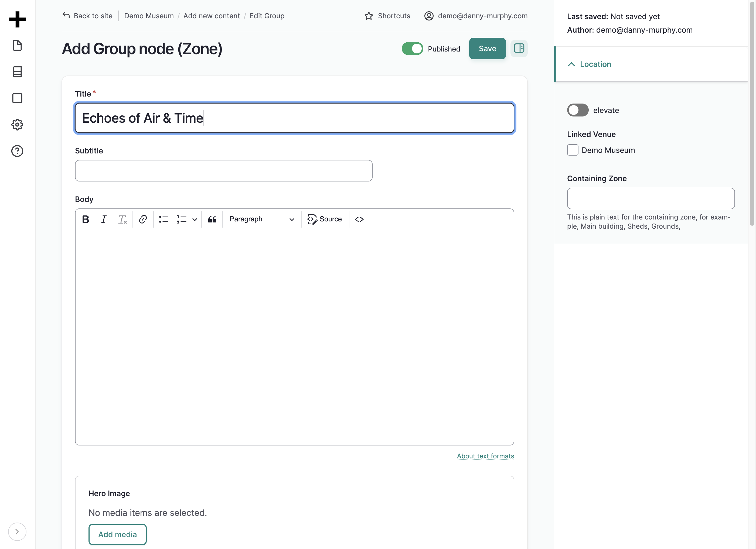Screen dimensions: 756x549
Task: Toggle the sidebar panel icon next to Save
Action: [x=519, y=49]
